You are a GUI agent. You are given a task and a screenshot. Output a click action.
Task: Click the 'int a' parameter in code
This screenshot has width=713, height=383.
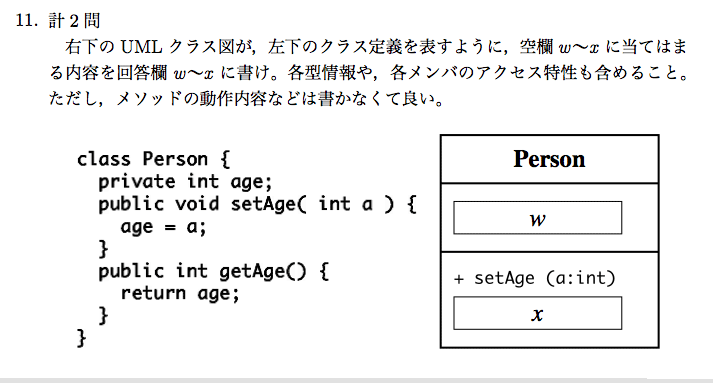[346, 204]
